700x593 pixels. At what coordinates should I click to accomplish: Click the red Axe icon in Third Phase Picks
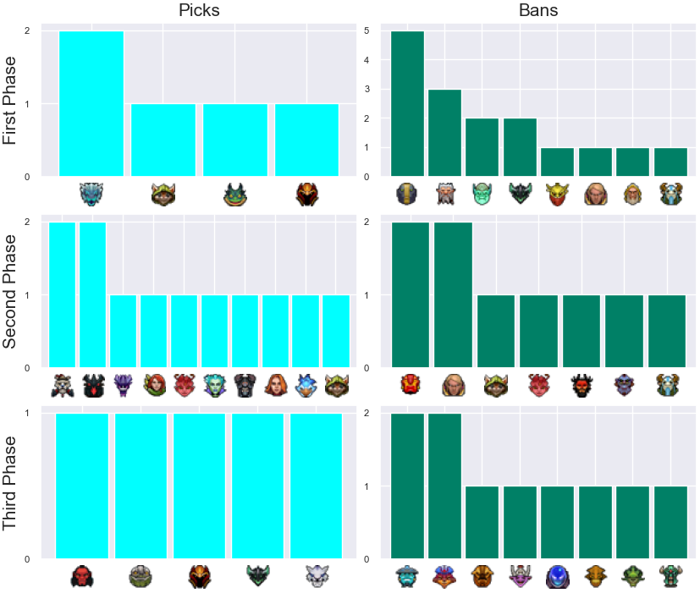(x=82, y=576)
